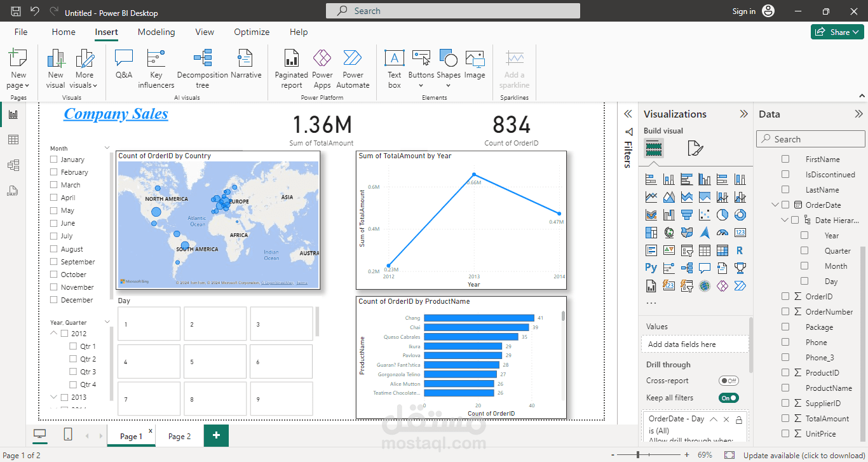Click Update available download notice
Screen dimensions: 868x462
[805, 455]
